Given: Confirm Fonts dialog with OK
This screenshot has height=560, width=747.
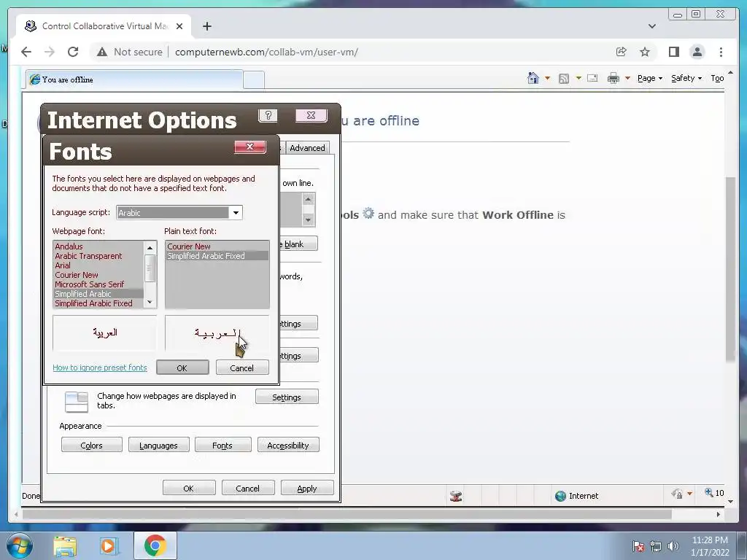Looking at the screenshot, I should coord(182,367).
